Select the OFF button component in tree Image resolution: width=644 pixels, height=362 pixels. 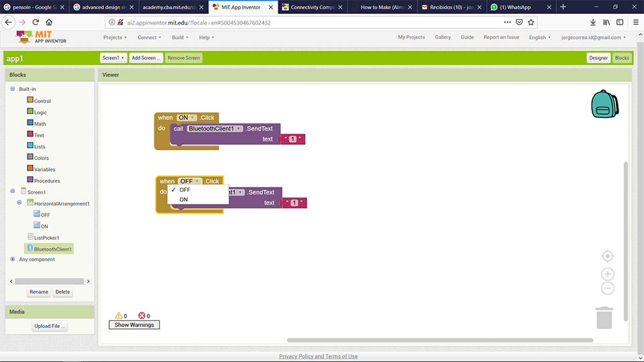pyautogui.click(x=42, y=215)
